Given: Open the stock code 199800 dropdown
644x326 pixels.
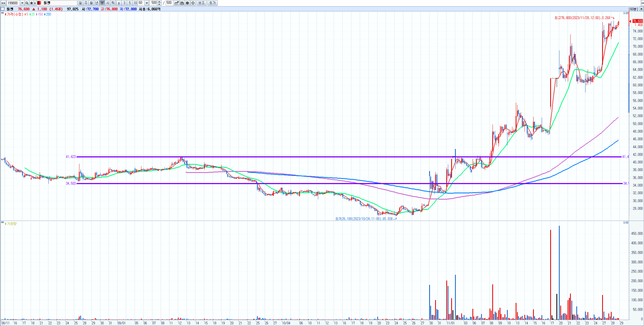Looking at the screenshot, I should pyautogui.click(x=22, y=3).
